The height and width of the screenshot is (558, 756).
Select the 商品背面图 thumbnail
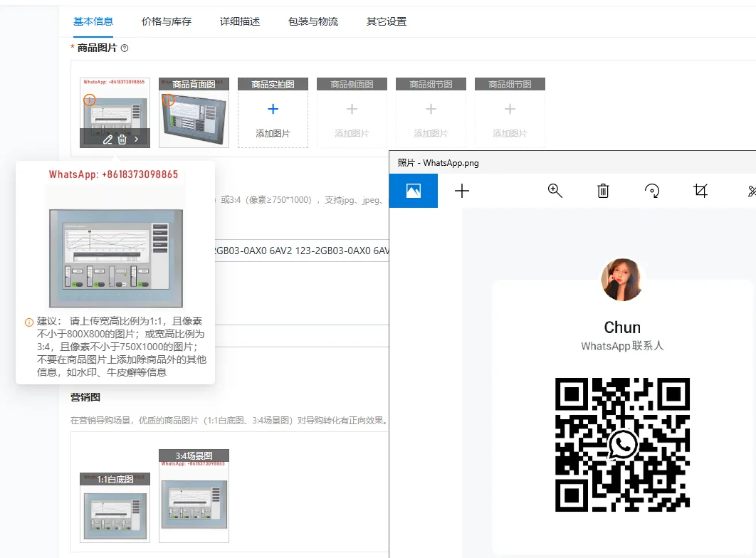tap(194, 112)
